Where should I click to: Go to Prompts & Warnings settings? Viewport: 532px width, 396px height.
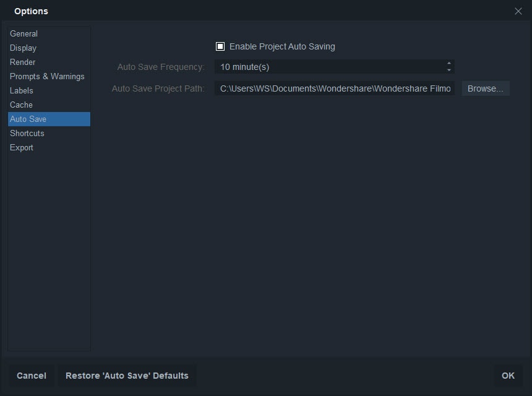pyautogui.click(x=47, y=76)
